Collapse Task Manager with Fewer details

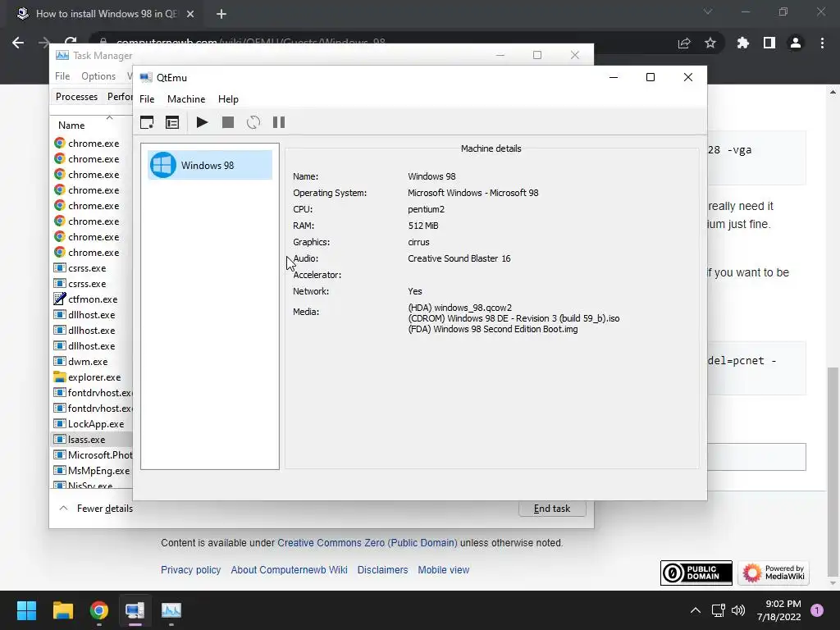coord(96,509)
